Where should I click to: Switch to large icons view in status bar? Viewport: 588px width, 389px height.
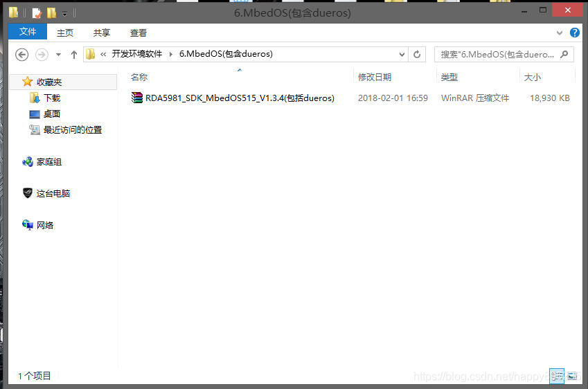click(x=572, y=376)
